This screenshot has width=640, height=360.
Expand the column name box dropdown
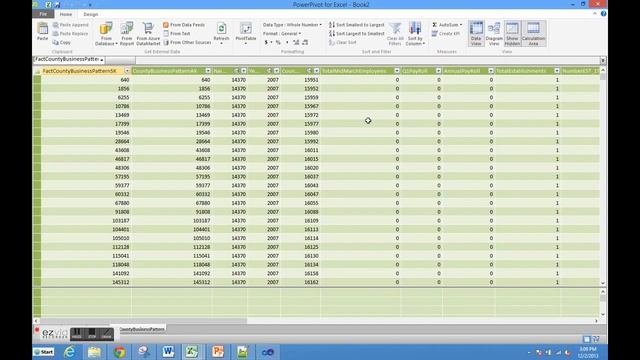tap(102, 60)
